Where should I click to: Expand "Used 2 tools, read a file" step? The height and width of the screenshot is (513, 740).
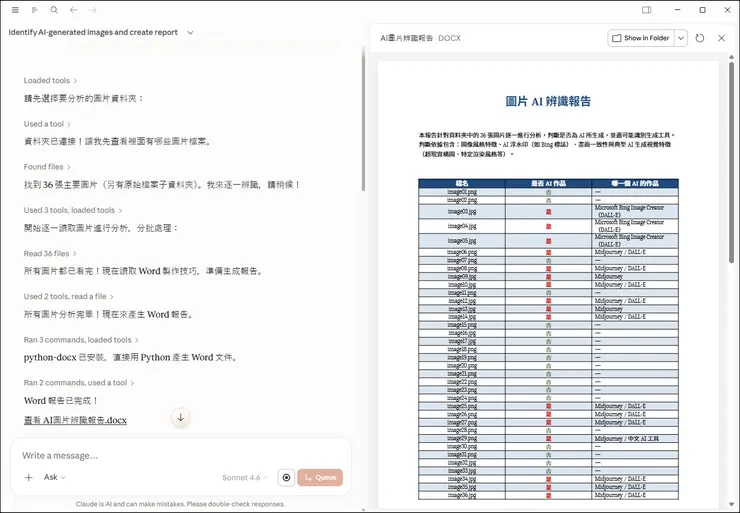(x=68, y=297)
